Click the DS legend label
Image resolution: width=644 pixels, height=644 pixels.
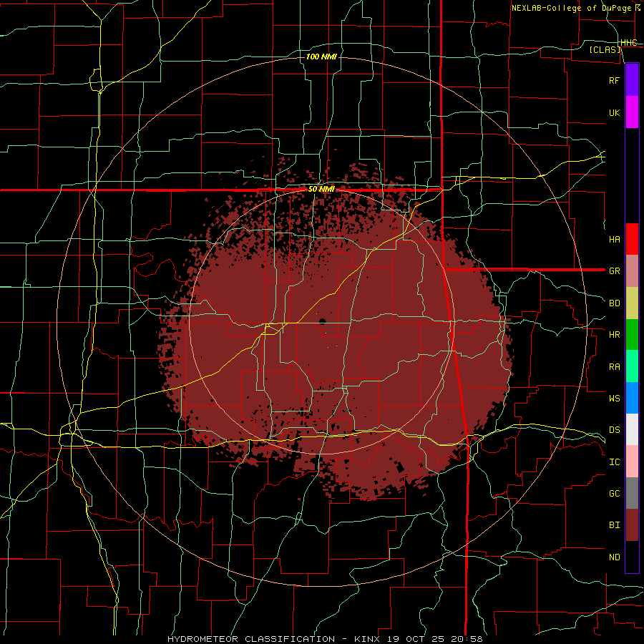tap(614, 430)
